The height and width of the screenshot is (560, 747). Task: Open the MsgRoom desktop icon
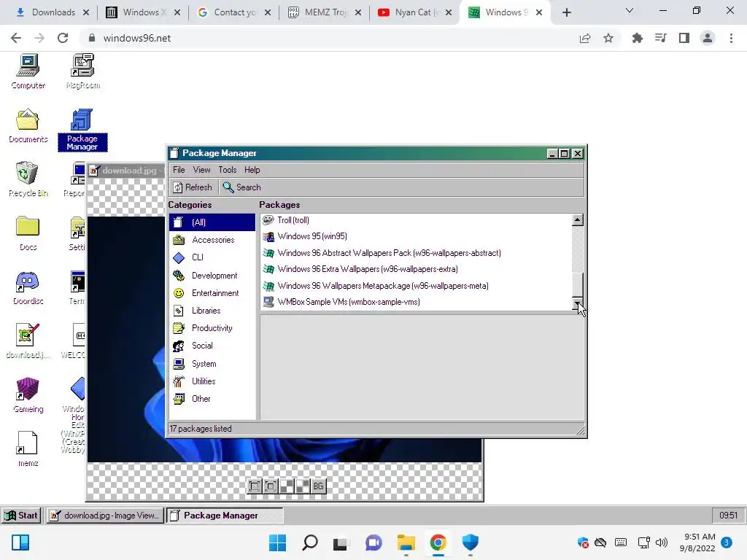[83, 71]
